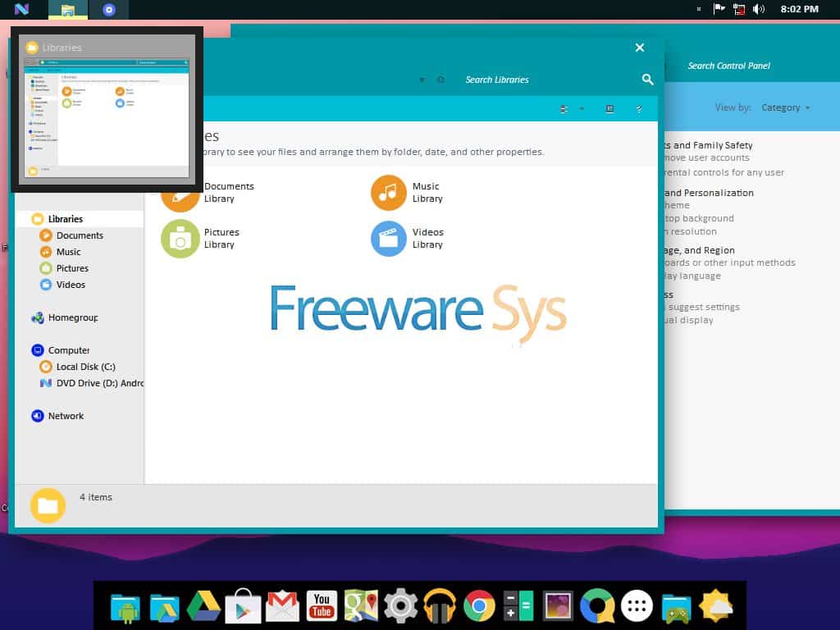The width and height of the screenshot is (840, 630).
Task: Click the refresh button beside address bar
Action: tap(441, 80)
